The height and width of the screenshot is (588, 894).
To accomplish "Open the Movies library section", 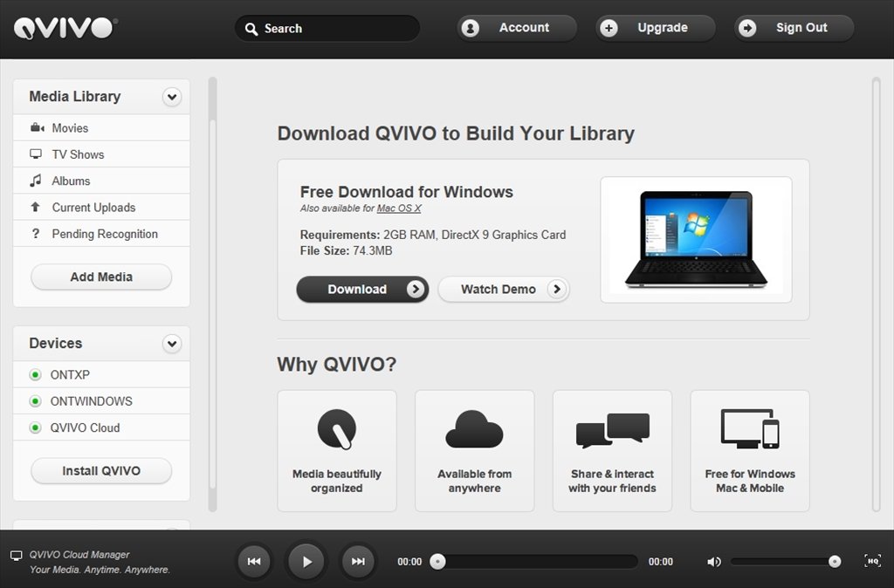I will click(x=101, y=127).
